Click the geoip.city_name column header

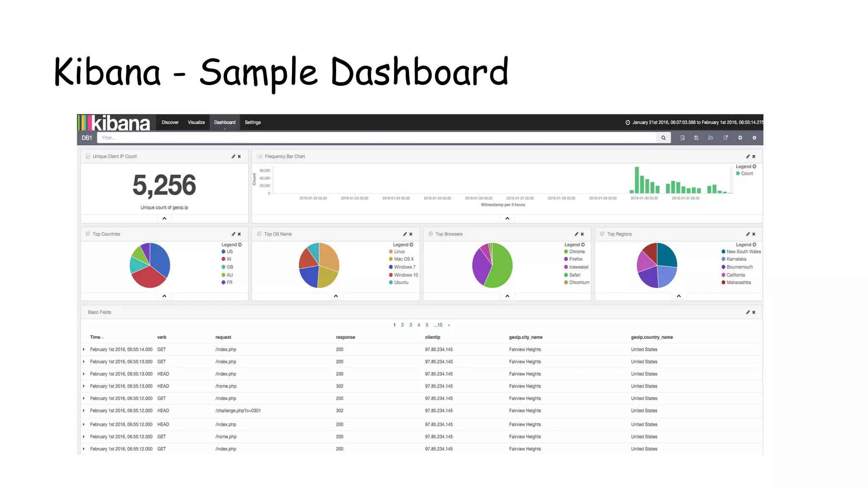(526, 338)
